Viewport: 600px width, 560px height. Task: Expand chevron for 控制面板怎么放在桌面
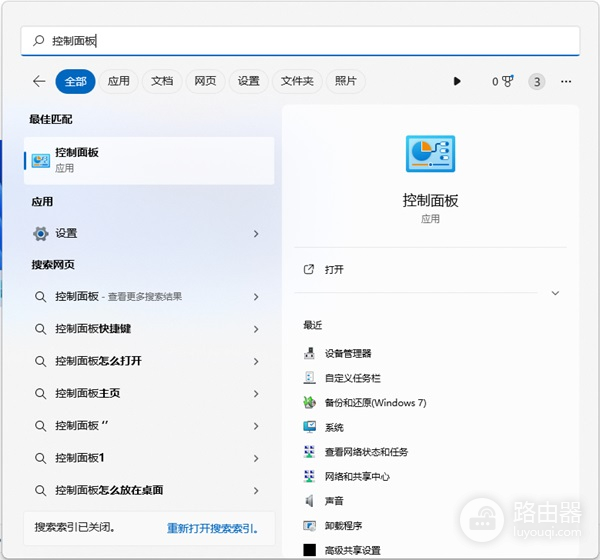tap(256, 491)
